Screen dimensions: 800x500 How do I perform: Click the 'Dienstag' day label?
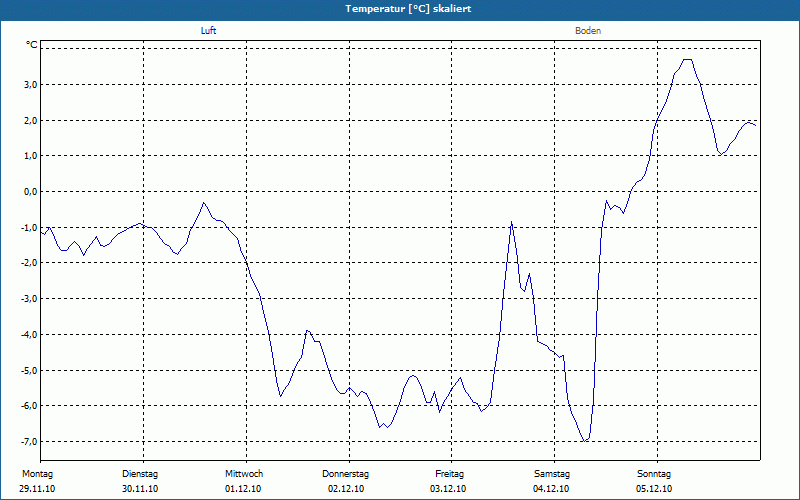[140, 474]
